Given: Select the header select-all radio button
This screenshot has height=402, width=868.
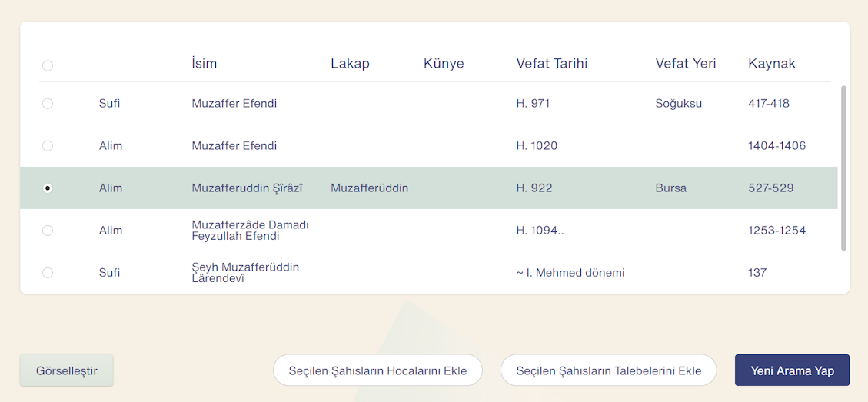Looking at the screenshot, I should click(48, 66).
